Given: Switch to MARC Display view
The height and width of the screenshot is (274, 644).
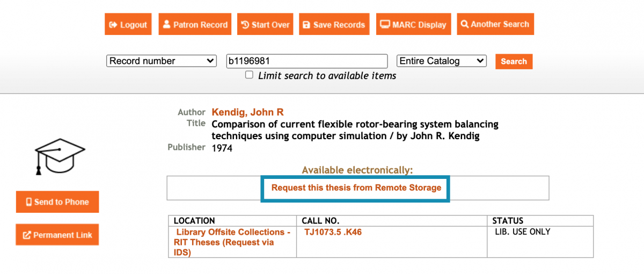Looking at the screenshot, I should (413, 25).
